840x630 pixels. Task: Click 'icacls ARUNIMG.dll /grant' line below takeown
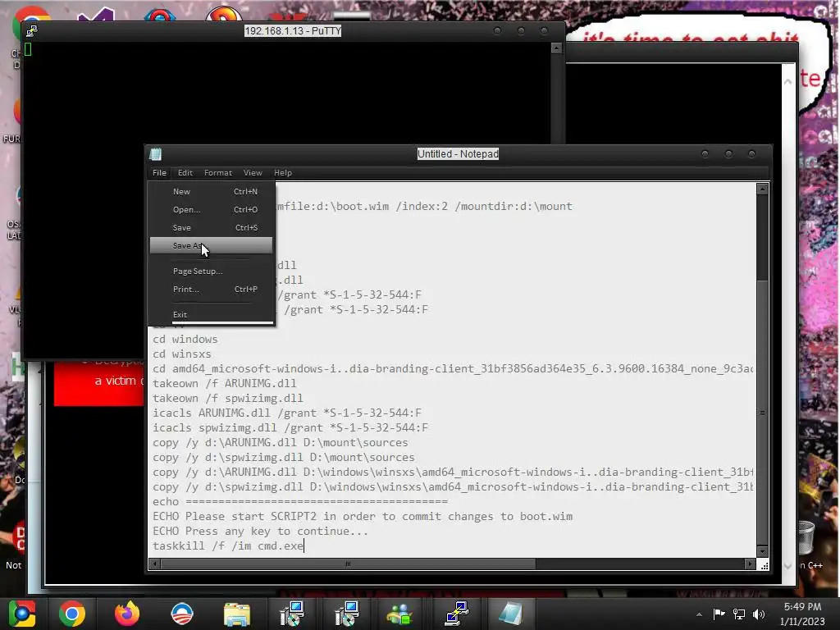287,413
